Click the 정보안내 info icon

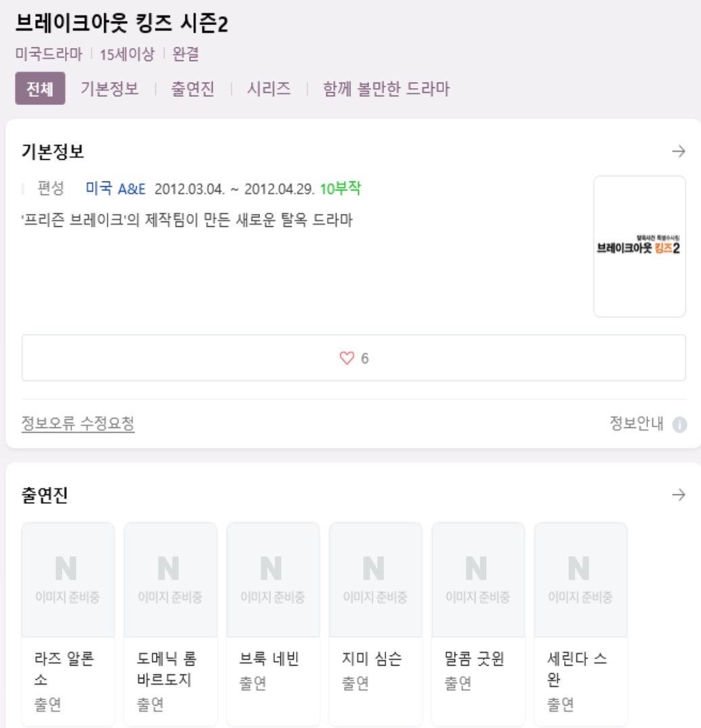679,424
